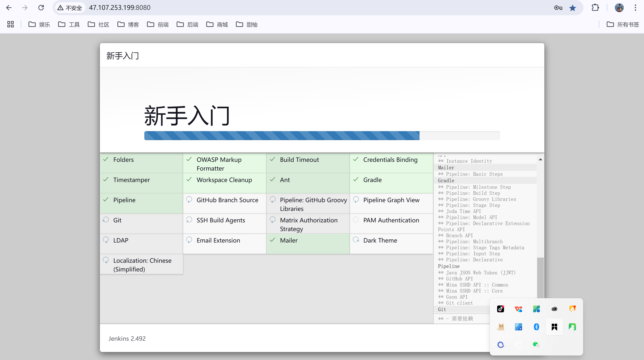Click the '** - 需要依赖' legend text
The image size is (644, 360).
click(455, 319)
